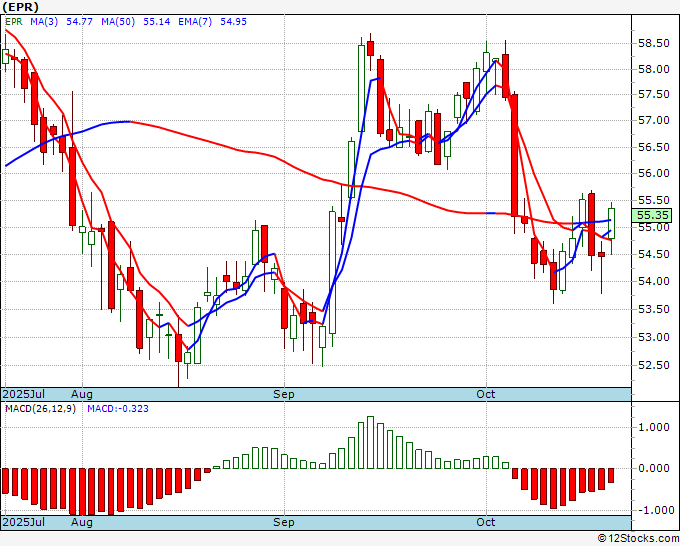This screenshot has width=680, height=546.
Task: Click the MA(50) indicator label
Action: coord(118,21)
